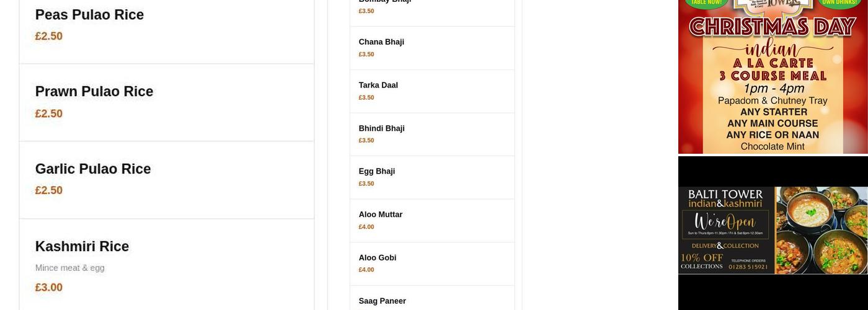
Task: Click the £2.50 price under Prawn Pulao Rice
Action: point(49,113)
